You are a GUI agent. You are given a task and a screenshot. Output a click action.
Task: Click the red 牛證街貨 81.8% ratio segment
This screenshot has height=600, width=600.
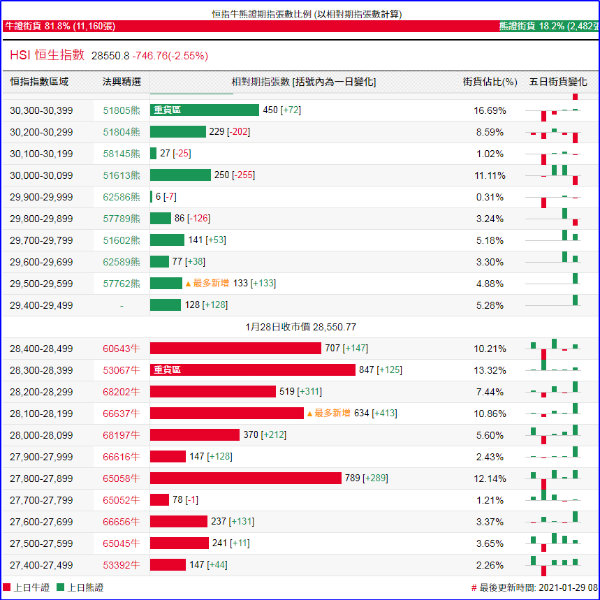[x=251, y=26]
